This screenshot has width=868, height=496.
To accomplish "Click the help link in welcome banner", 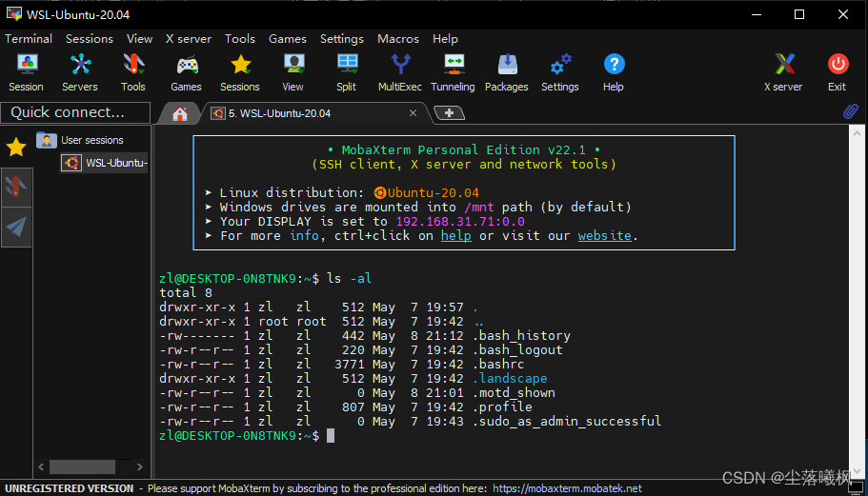I will 455,235.
